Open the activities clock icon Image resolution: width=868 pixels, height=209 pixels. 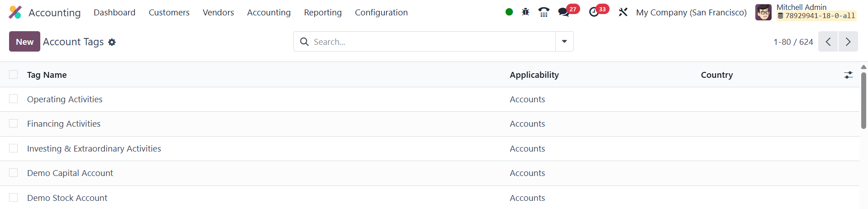pyautogui.click(x=594, y=12)
